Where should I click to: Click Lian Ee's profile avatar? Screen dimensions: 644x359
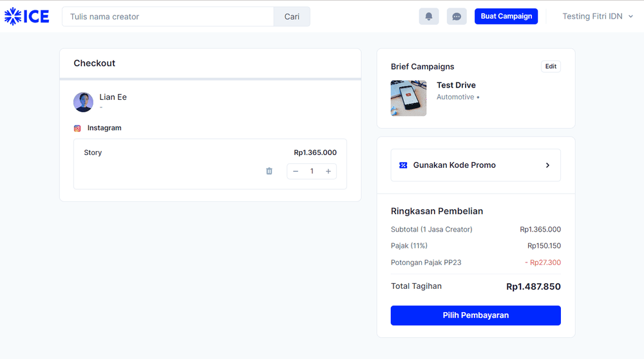[83, 102]
